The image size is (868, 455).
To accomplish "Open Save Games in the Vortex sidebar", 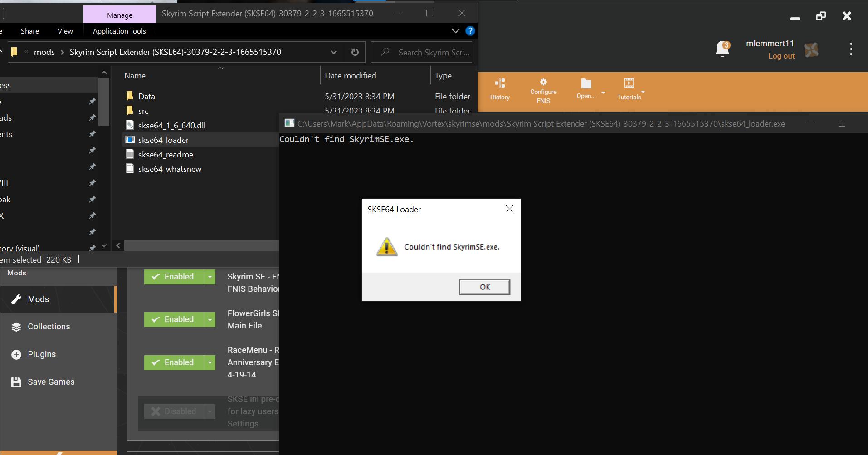I will 59,382.
